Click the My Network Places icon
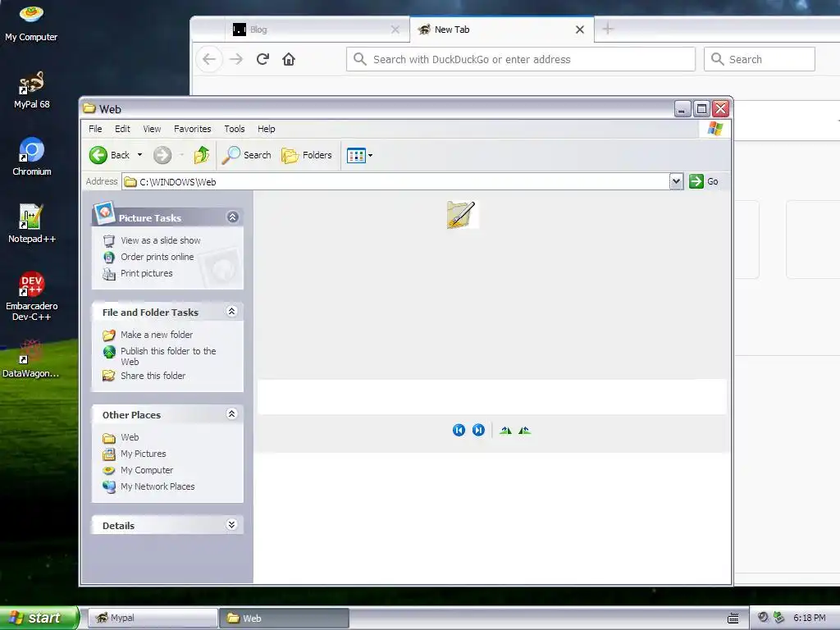Image resolution: width=840 pixels, height=630 pixels. pos(109,486)
